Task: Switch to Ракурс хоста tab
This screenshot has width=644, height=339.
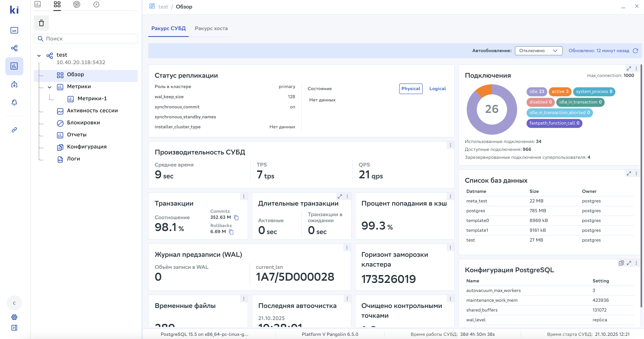Action: click(x=211, y=28)
